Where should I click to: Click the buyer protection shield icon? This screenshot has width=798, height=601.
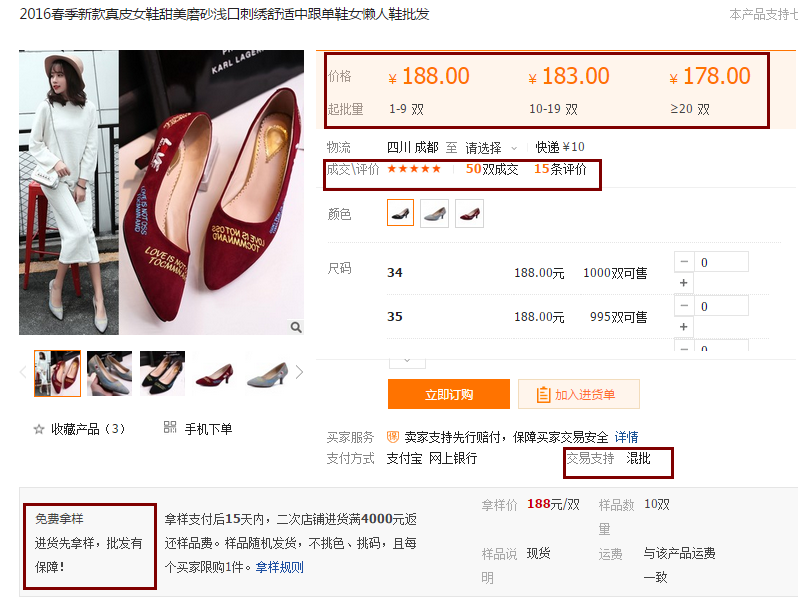[393, 437]
